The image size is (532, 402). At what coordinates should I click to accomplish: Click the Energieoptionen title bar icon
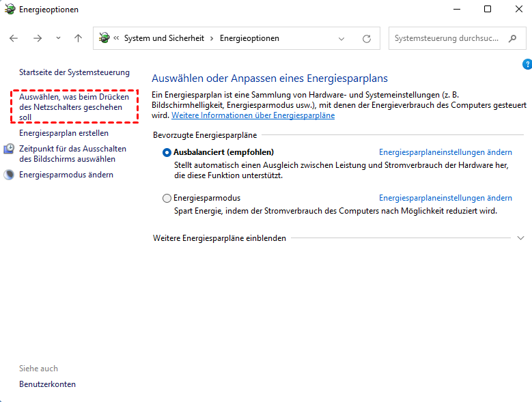pos(10,9)
